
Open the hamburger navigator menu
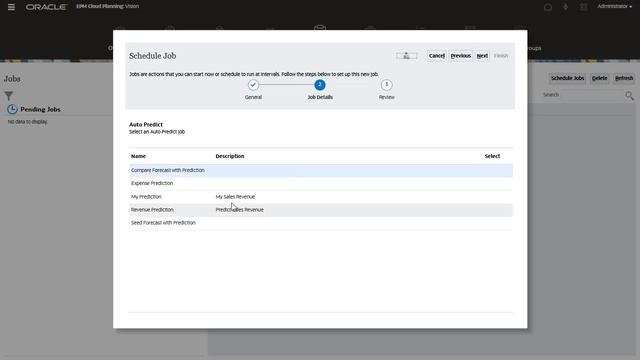pyautogui.click(x=11, y=7)
